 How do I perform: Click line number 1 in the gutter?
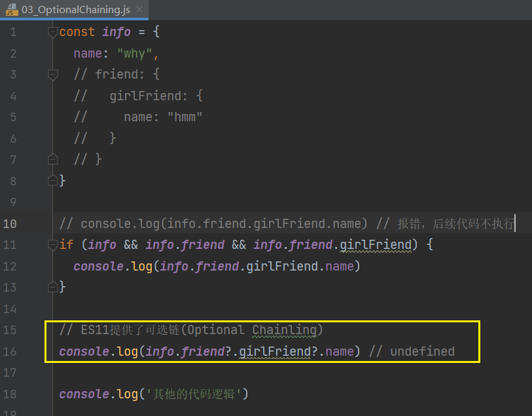point(13,32)
